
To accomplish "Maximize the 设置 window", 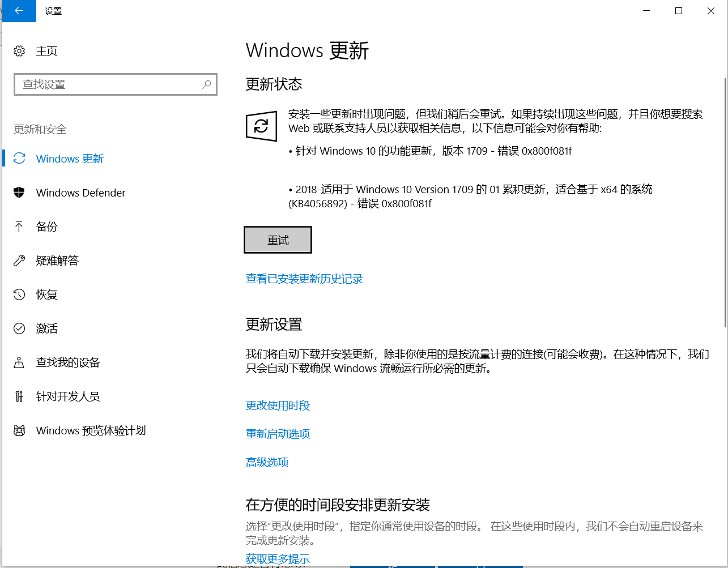I will tap(679, 11).
